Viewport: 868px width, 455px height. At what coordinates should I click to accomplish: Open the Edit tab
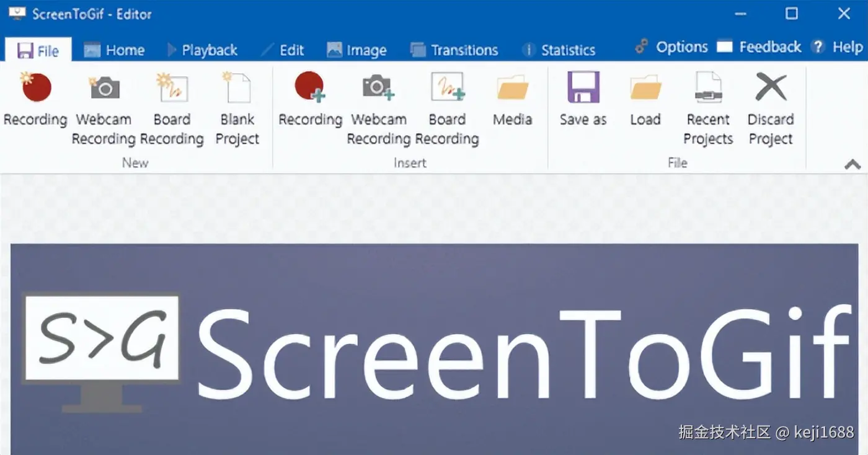coord(283,50)
